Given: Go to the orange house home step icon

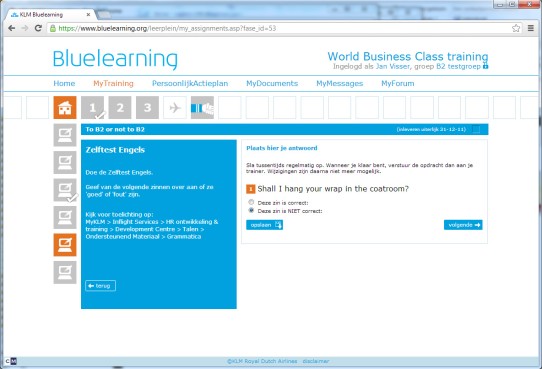Looking at the screenshot, I should [x=65, y=107].
